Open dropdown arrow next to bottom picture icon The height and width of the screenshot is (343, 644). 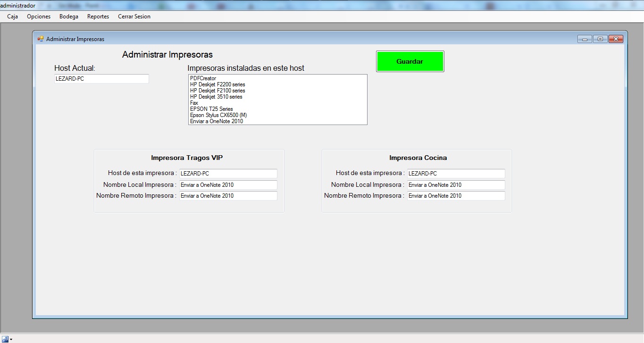(x=11, y=340)
